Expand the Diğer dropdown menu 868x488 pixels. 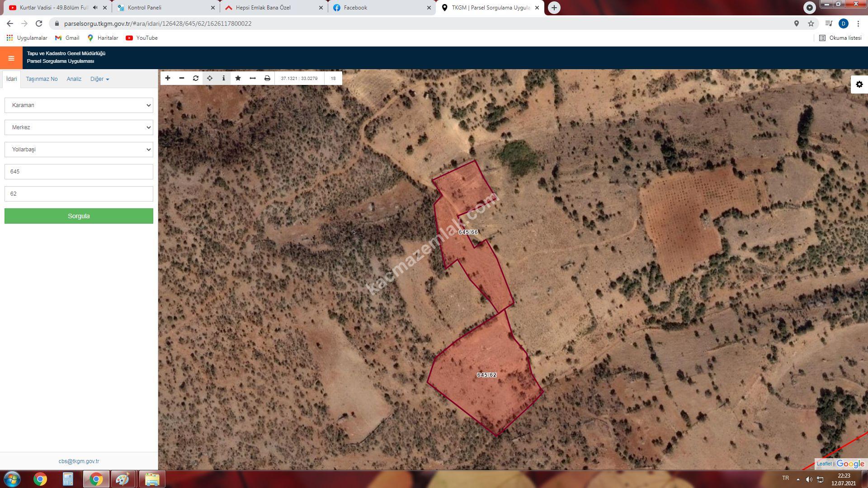pyautogui.click(x=99, y=79)
